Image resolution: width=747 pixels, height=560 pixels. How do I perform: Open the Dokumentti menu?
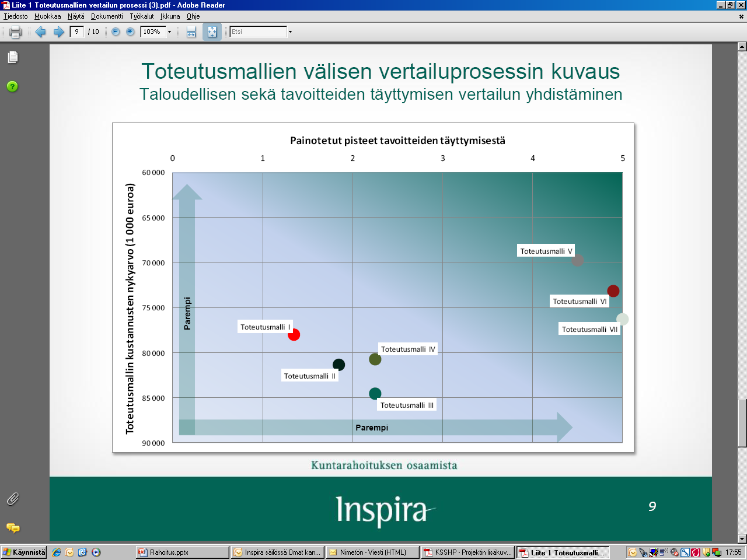[x=107, y=16]
